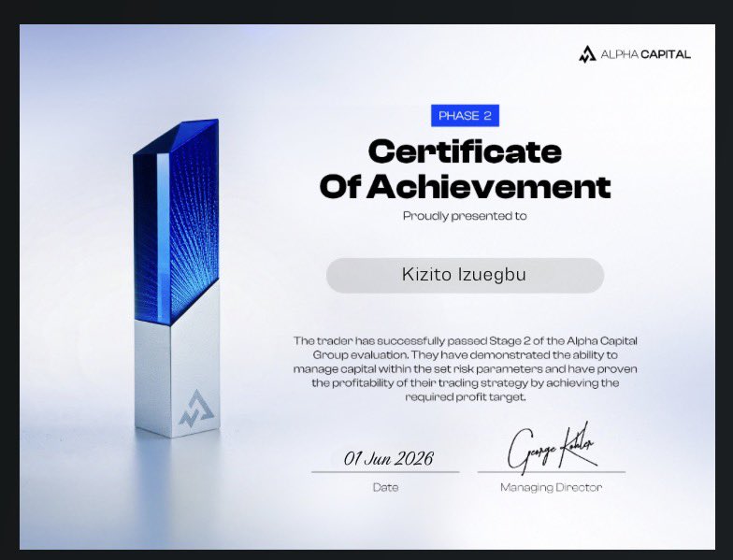Click the 'Proudly presented to' text

pyautogui.click(x=465, y=216)
